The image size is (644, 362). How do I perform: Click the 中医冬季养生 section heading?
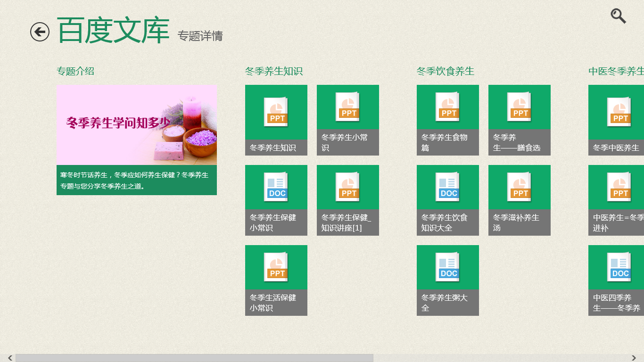pyautogui.click(x=616, y=71)
